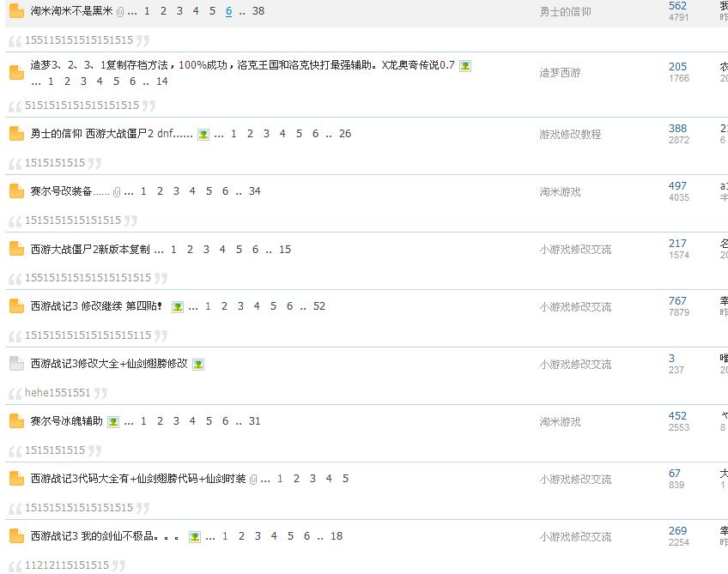
Task: Open thread 造梦3、2、3、1复制存档方法
Action: point(242,65)
